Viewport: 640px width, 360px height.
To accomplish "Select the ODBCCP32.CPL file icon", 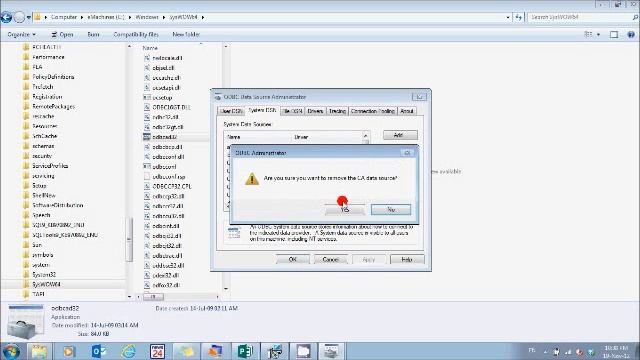I will tap(147, 187).
